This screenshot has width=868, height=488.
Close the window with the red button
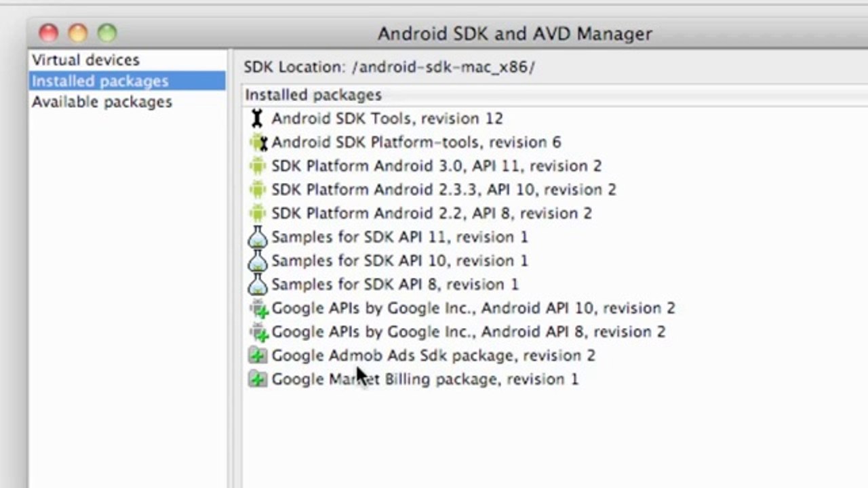[x=49, y=33]
